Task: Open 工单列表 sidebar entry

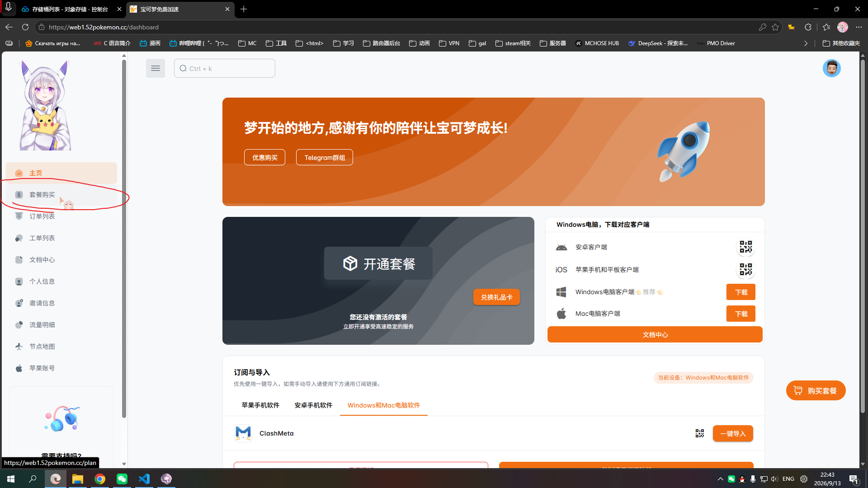Action: tap(61, 238)
